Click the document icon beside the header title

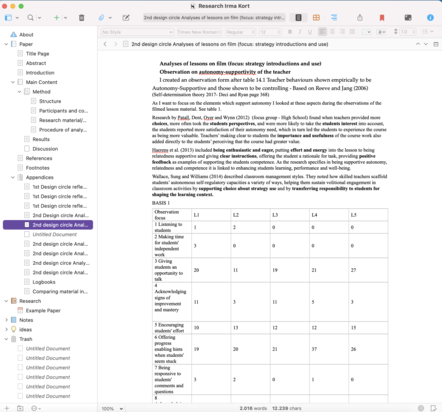[126, 44]
